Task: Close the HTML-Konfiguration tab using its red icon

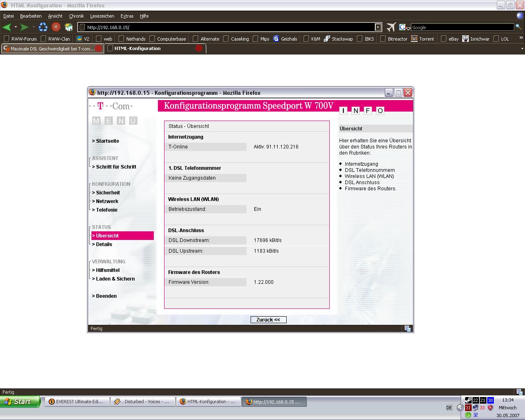Action: (199, 48)
